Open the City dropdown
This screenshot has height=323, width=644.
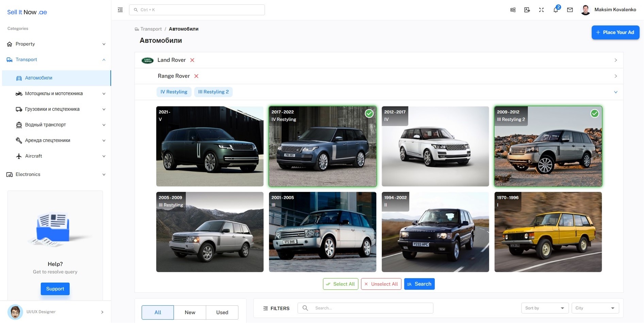coord(595,308)
